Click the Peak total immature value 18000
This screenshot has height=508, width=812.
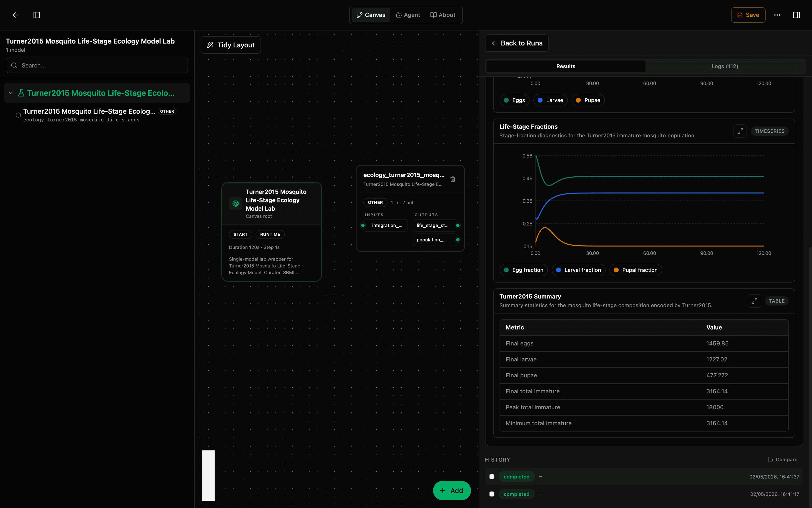click(715, 407)
